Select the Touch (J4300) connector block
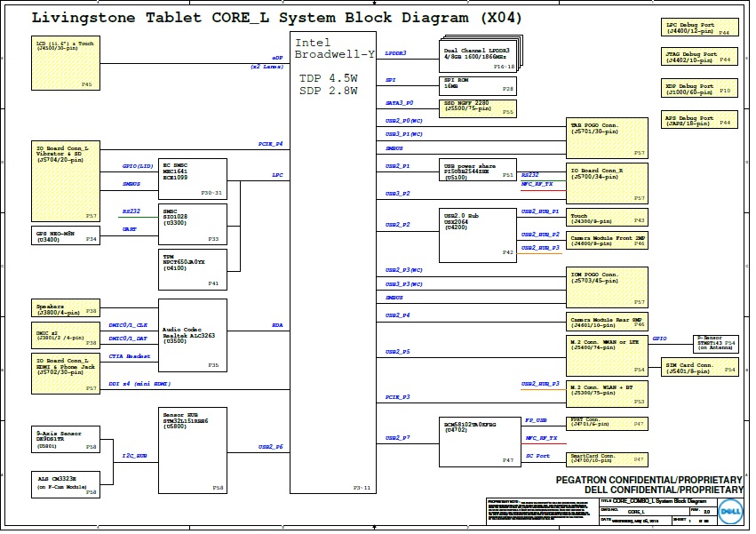756x534 pixels. 607,218
